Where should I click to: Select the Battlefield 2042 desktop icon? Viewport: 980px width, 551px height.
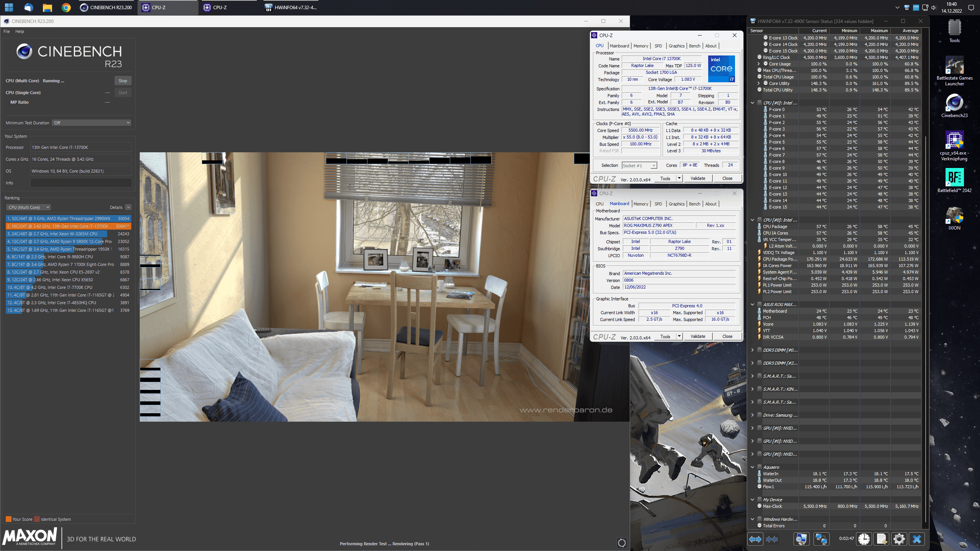[954, 181]
